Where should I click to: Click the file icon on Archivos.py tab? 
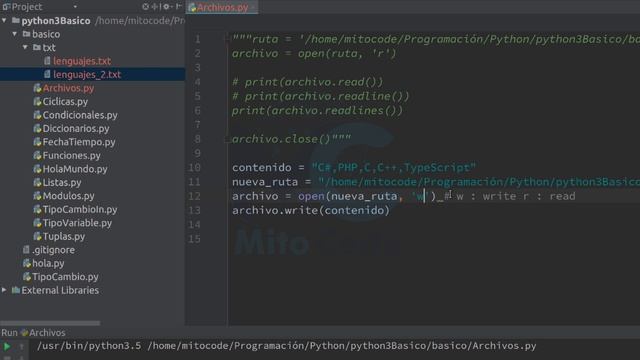pyautogui.click(x=192, y=7)
